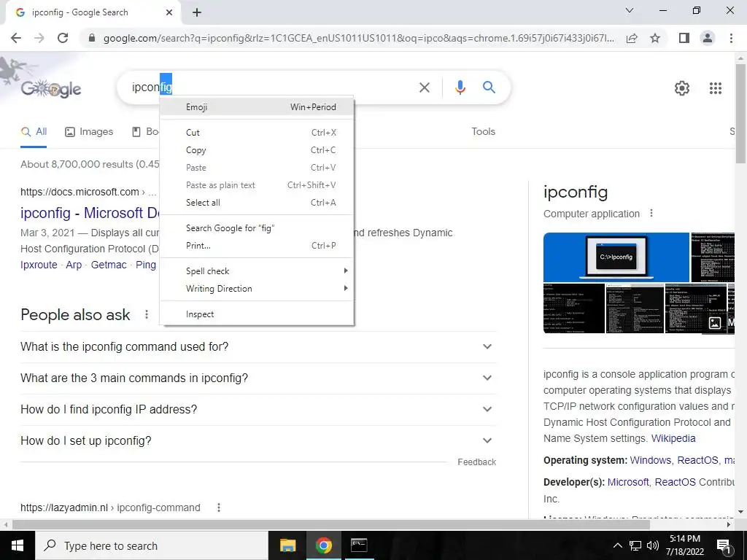Open the notification center icon
Image resolution: width=747 pixels, height=560 pixels.
(x=724, y=546)
